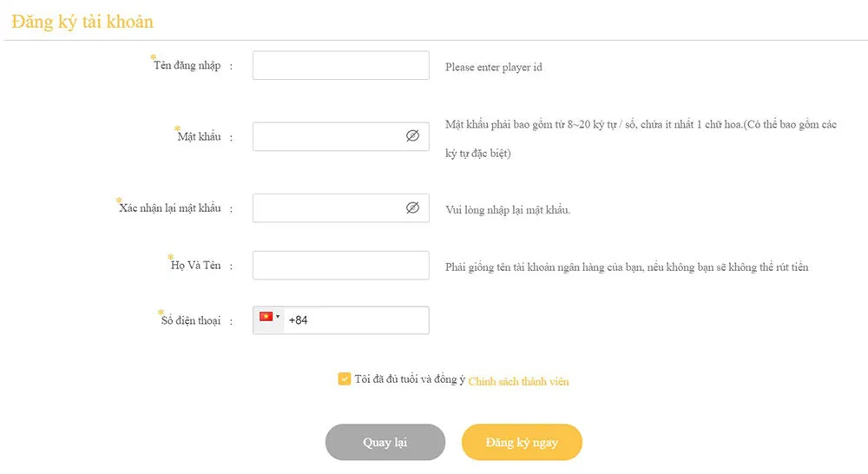868x474 pixels.
Task: Expand the country code dropdown arrow
Action: [x=278, y=317]
